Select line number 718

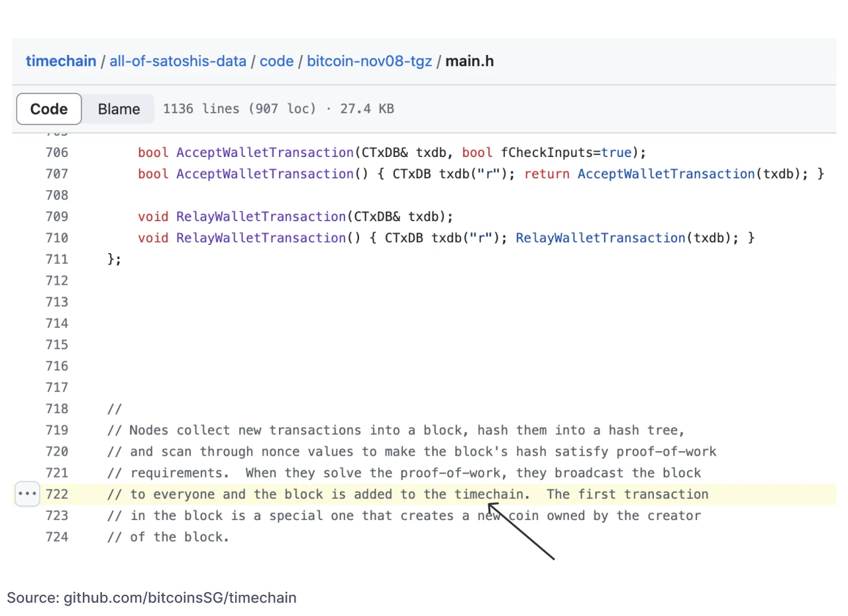(57, 409)
